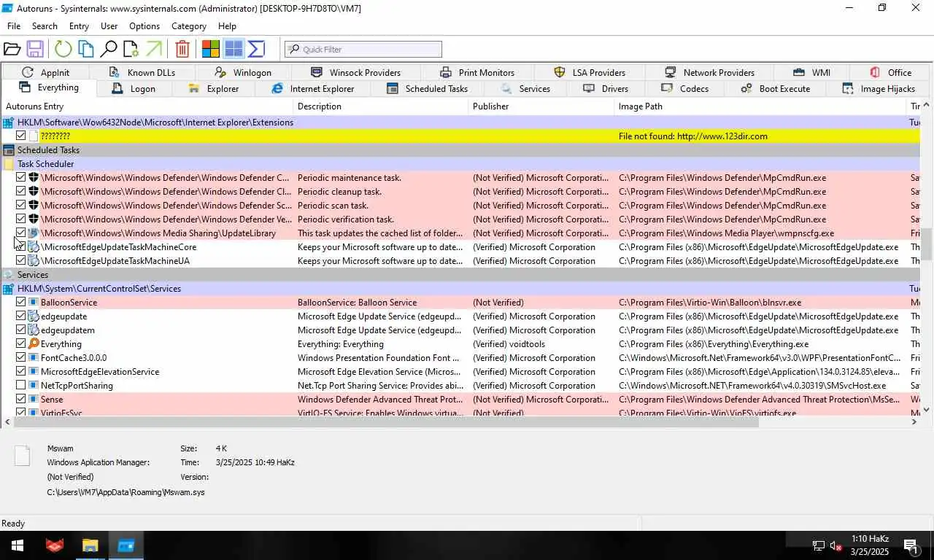Click the Copy toolbar icon
The image size is (934, 560).
point(86,49)
